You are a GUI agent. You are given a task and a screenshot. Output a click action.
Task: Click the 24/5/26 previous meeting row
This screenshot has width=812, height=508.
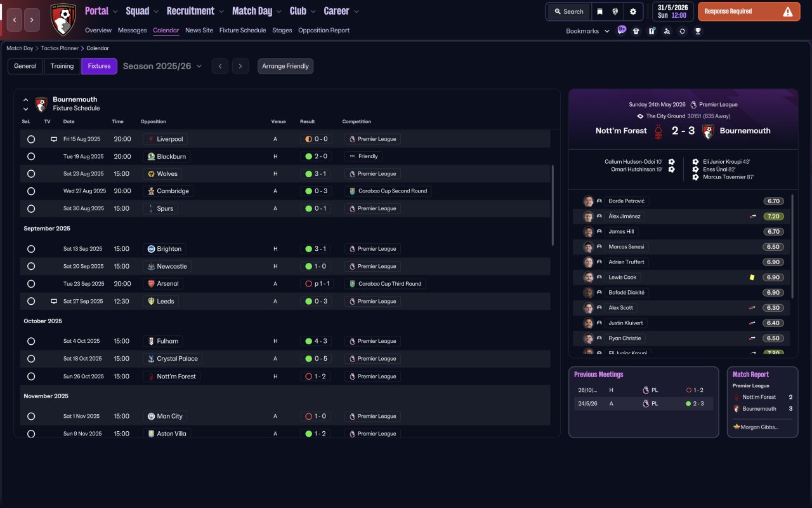click(x=643, y=403)
